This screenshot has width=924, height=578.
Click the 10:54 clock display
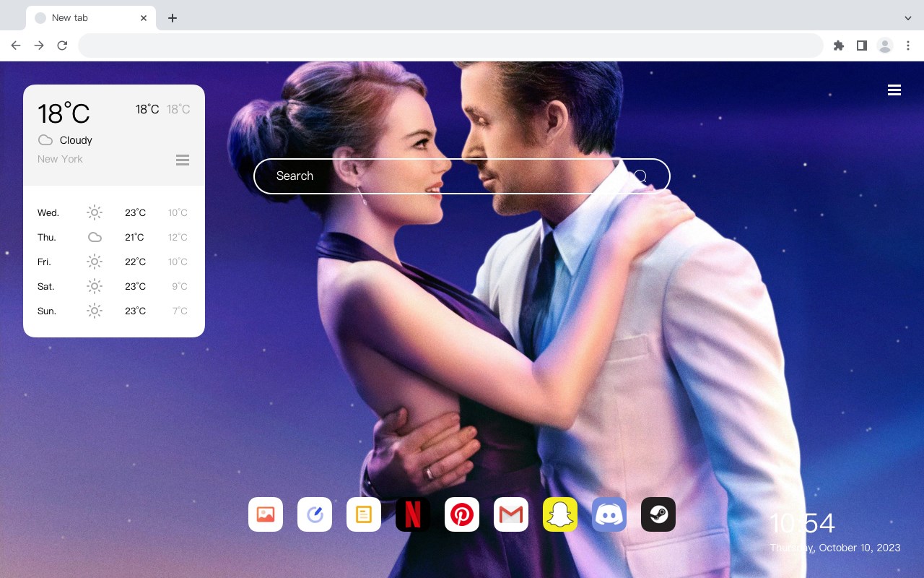[x=802, y=523]
